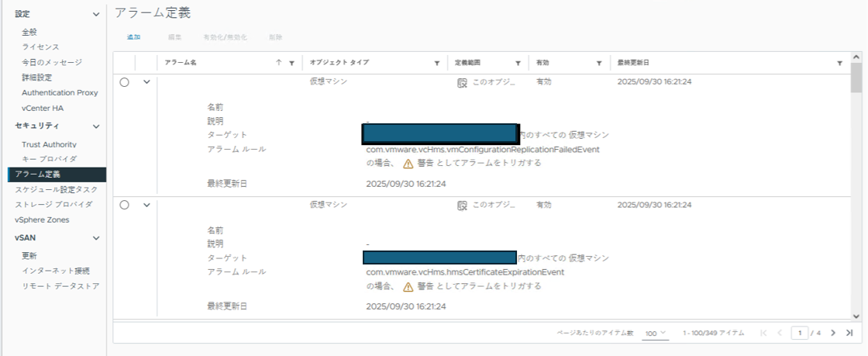The height and width of the screenshot is (356, 868).
Task: Open vCenter HA page
Action: (x=43, y=108)
